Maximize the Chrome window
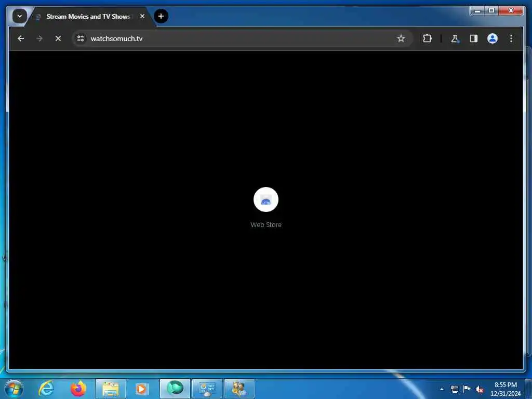This screenshot has height=399, width=532. click(x=491, y=10)
